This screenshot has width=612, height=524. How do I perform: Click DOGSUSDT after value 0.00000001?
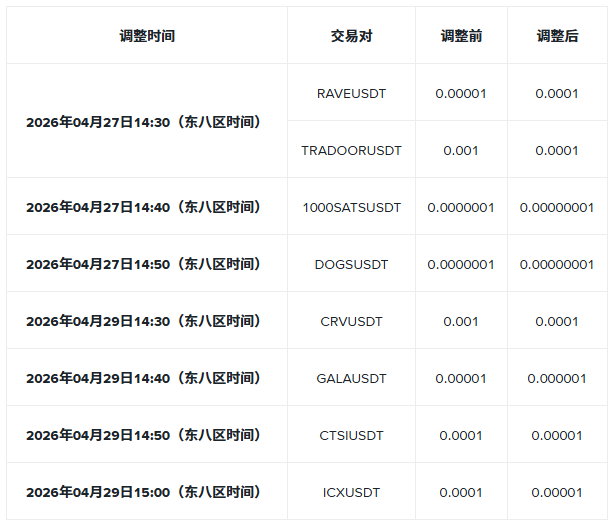(557, 265)
